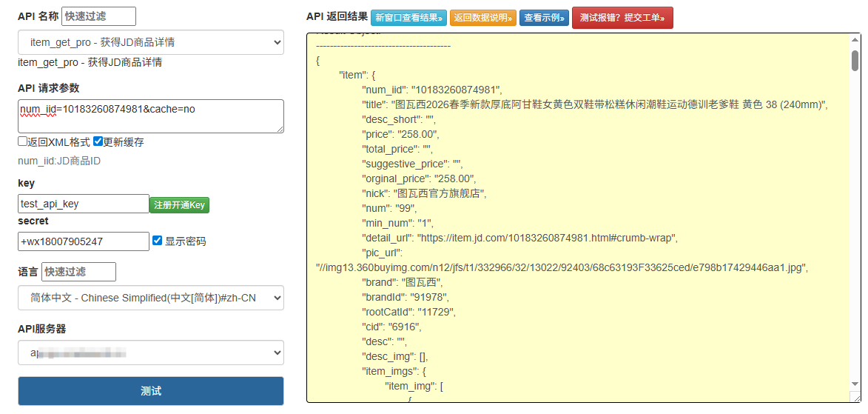868x414 pixels.
Task: Click the parameters textarea resize handle
Action: point(280,129)
